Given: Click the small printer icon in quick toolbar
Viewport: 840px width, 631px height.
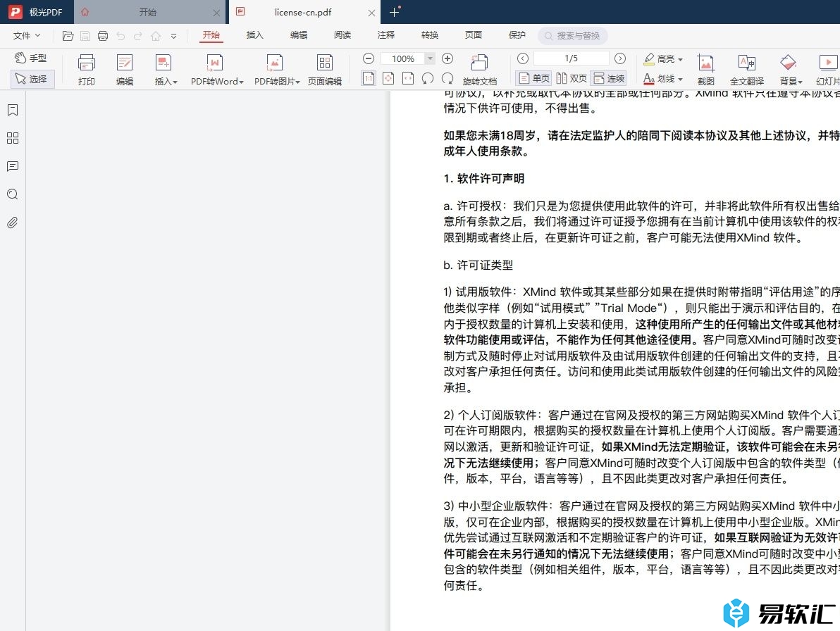Looking at the screenshot, I should (103, 36).
